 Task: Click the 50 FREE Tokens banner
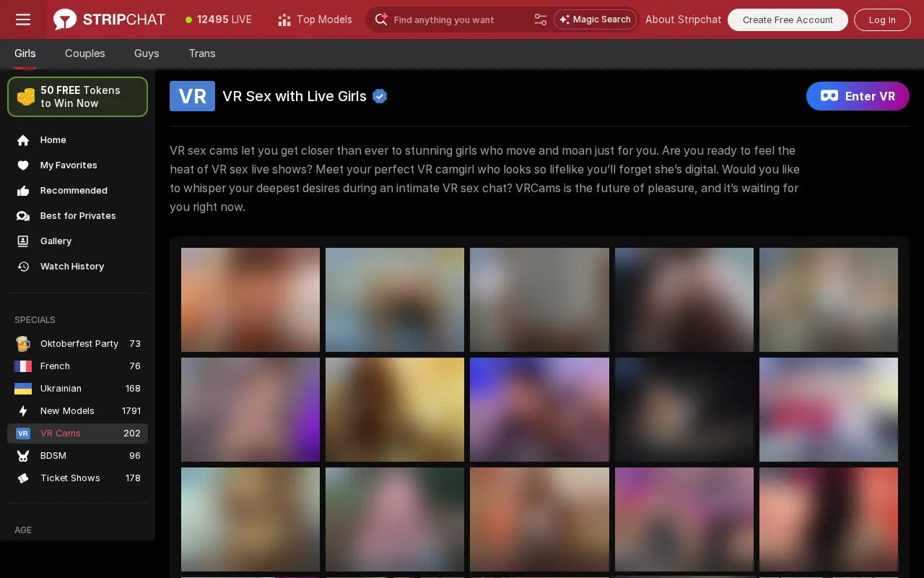[77, 97]
